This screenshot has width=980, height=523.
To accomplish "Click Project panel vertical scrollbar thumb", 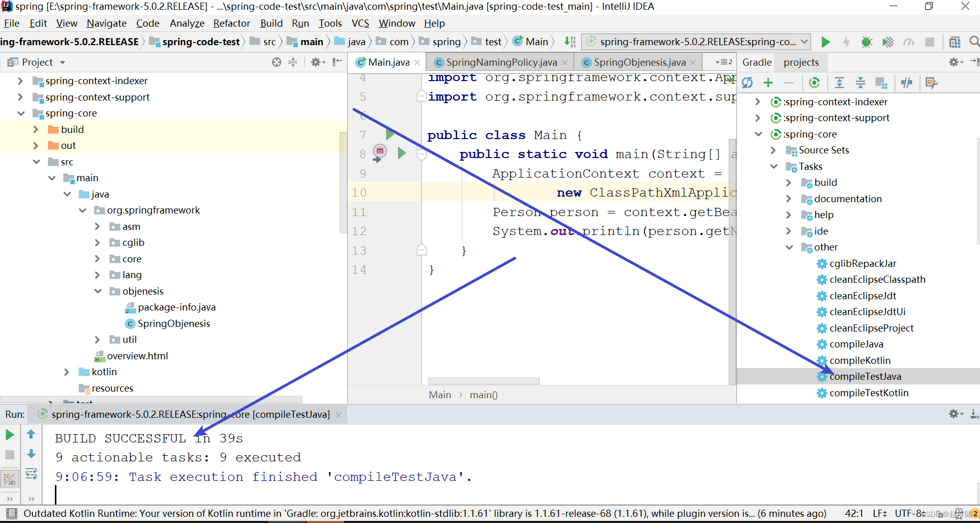I will pos(343,182).
